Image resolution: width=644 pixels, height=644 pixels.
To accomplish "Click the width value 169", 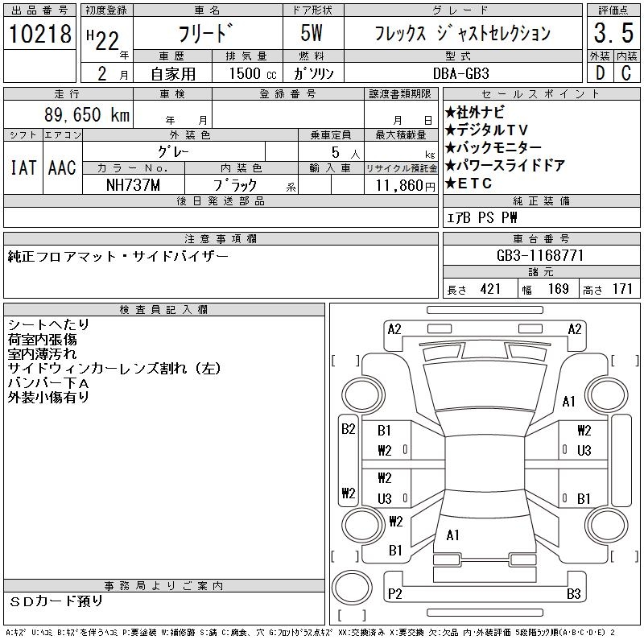I will [x=559, y=289].
